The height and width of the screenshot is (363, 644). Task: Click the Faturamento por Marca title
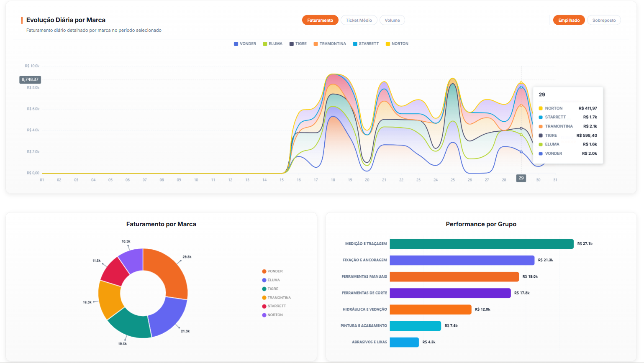click(x=161, y=224)
